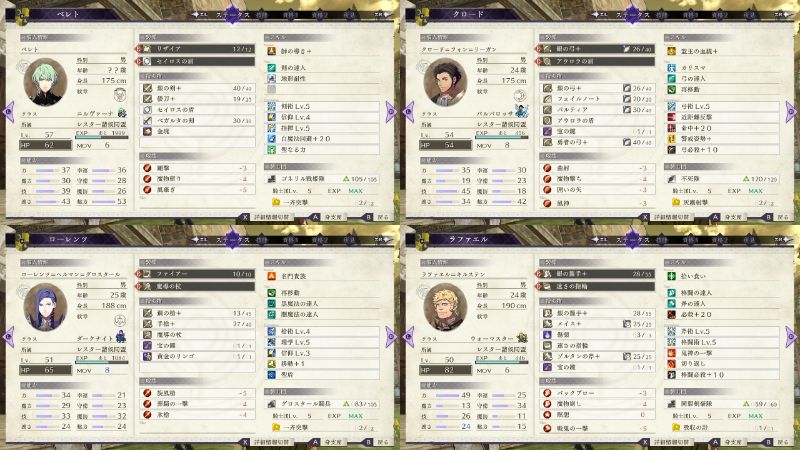The image size is (800, 450).
Task: Click the Leicester Alliance crest emblem beside Claude's name banner
Action: pyautogui.click(x=422, y=15)
